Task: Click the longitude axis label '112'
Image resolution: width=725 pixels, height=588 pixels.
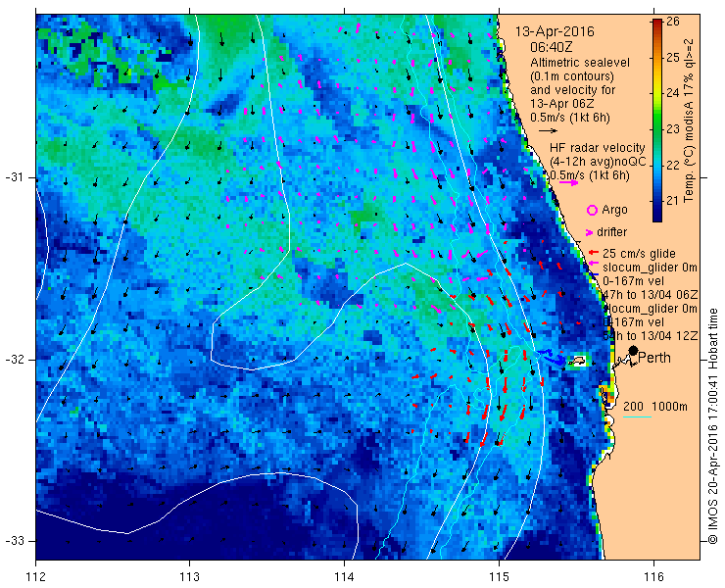Action: (x=35, y=576)
